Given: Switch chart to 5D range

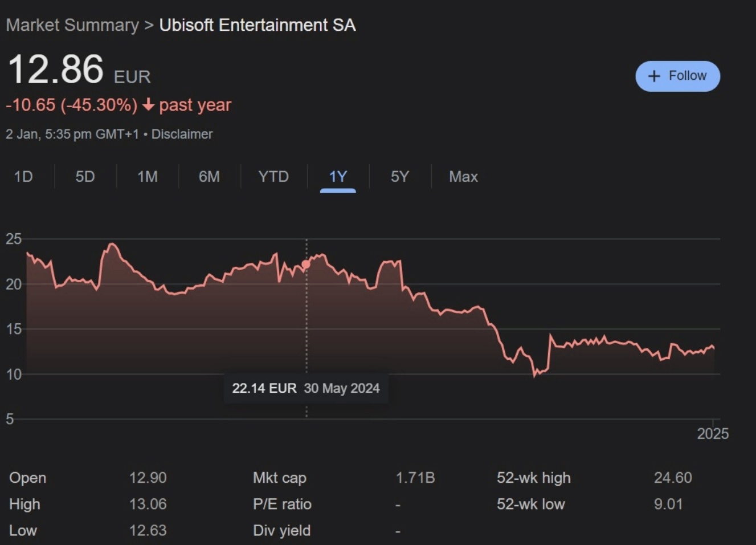Looking at the screenshot, I should [x=85, y=177].
